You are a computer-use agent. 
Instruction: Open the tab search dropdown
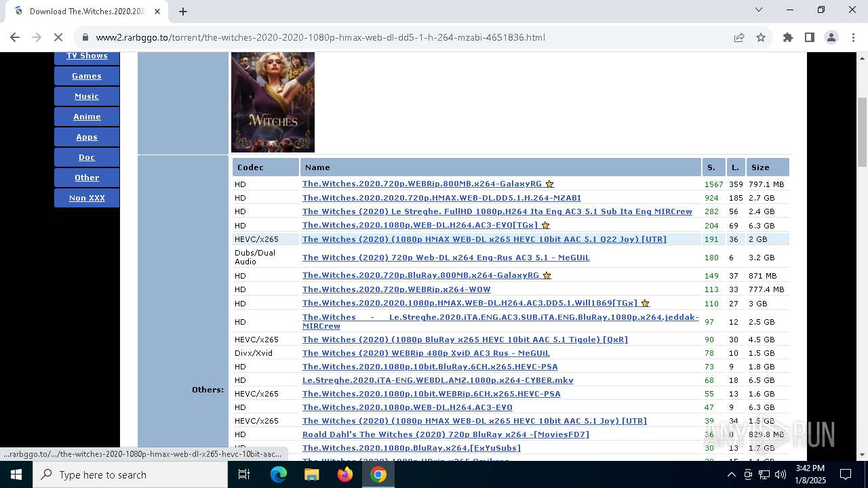pyautogui.click(x=759, y=9)
